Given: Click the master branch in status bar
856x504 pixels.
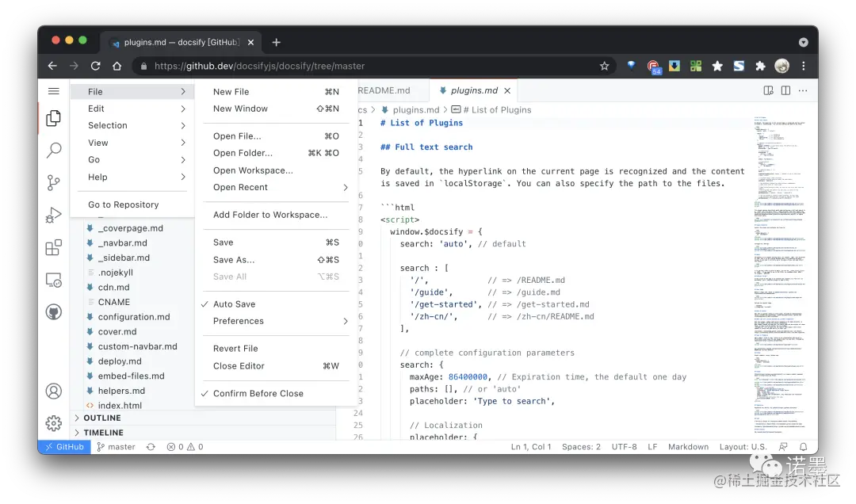Looking at the screenshot, I should [x=116, y=447].
